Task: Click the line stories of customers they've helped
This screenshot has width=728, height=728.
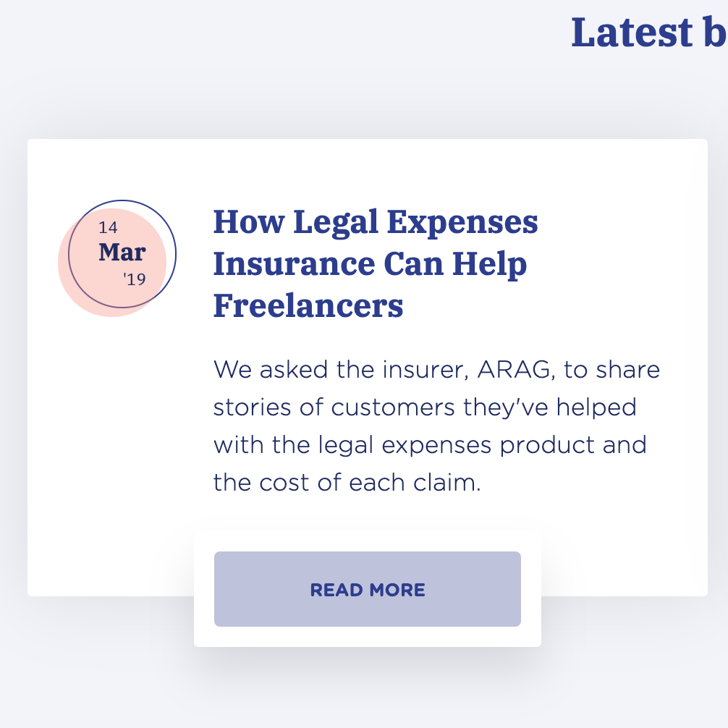Action: tap(425, 407)
